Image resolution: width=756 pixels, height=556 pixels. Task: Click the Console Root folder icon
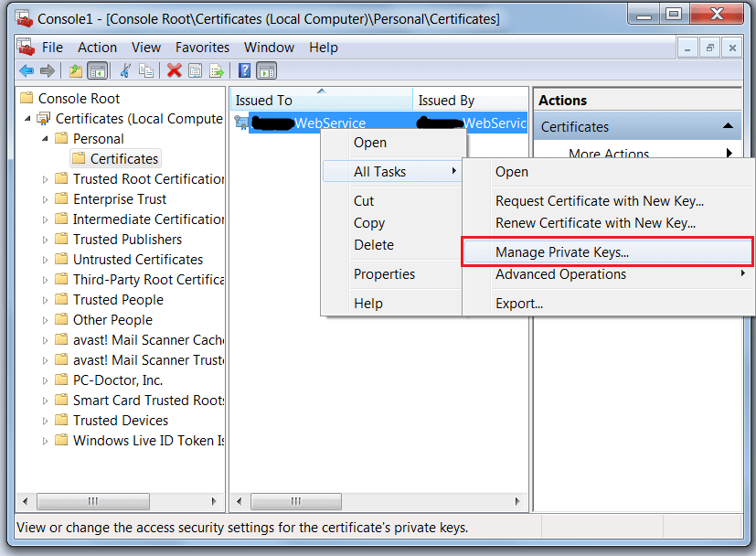(27, 98)
